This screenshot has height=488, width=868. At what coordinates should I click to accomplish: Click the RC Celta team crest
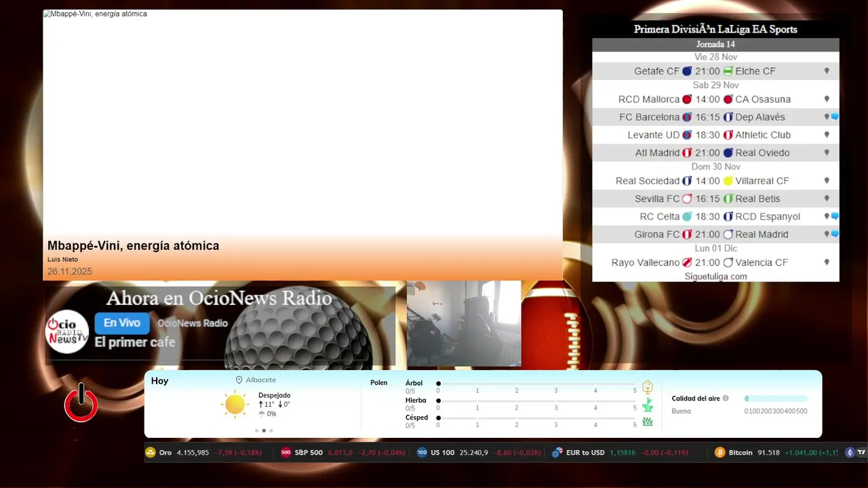point(687,217)
